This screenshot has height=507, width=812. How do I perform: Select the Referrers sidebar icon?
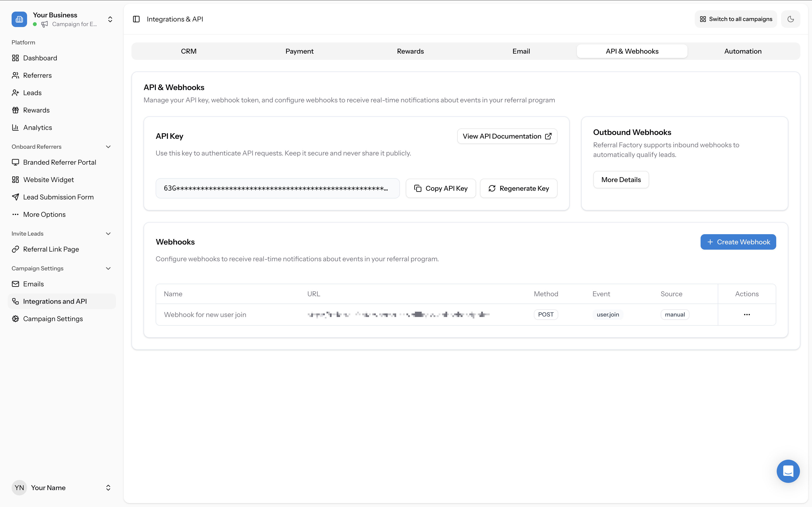15,75
